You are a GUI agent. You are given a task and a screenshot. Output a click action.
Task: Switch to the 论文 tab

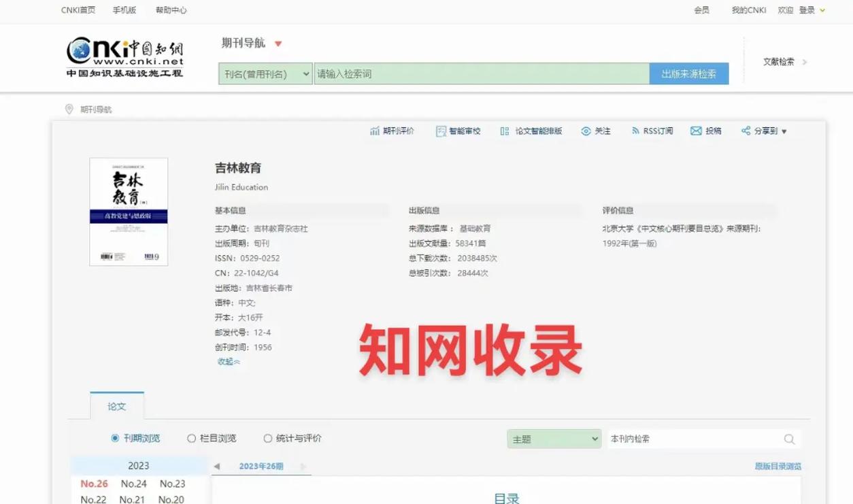[x=116, y=406]
